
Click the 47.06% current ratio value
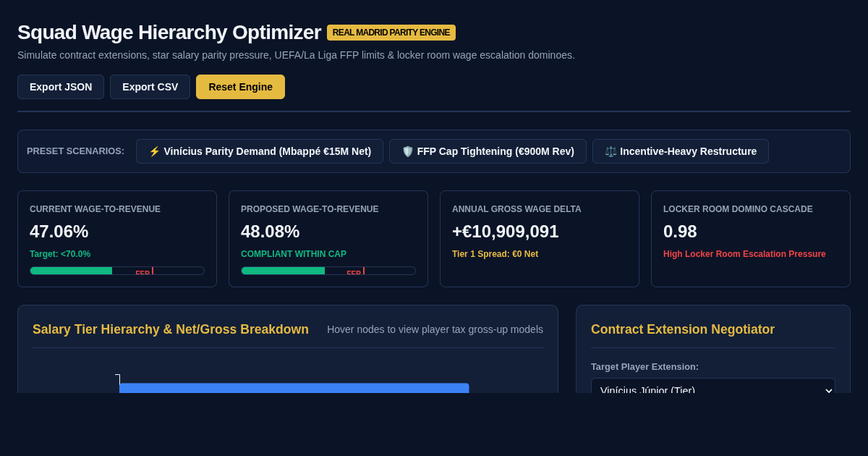tap(59, 232)
